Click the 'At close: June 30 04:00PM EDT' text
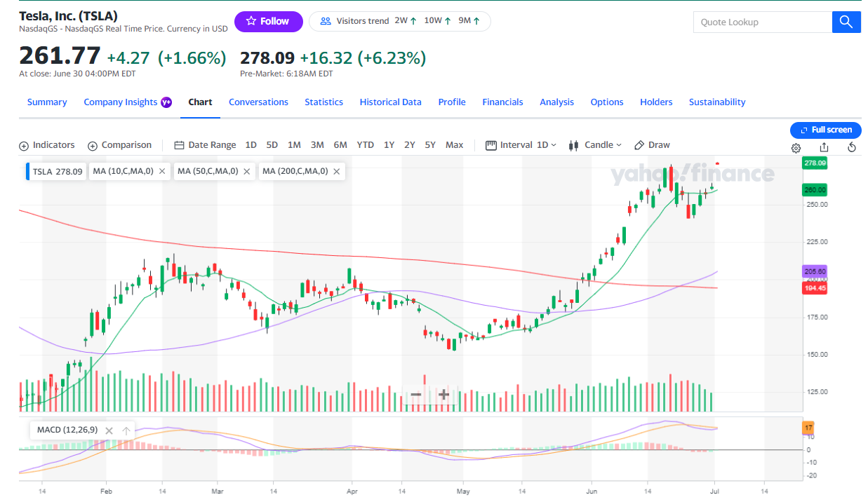The width and height of the screenshot is (868, 502). tap(77, 74)
